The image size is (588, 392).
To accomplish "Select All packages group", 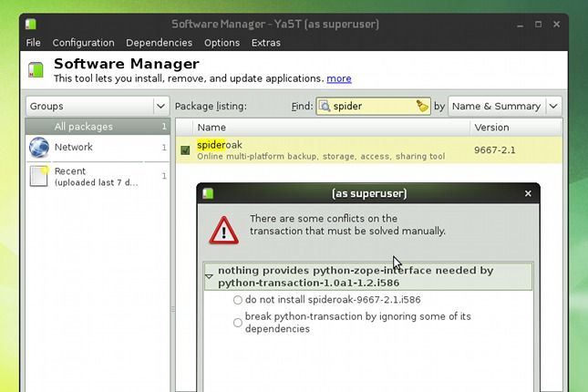I will 98,127.
